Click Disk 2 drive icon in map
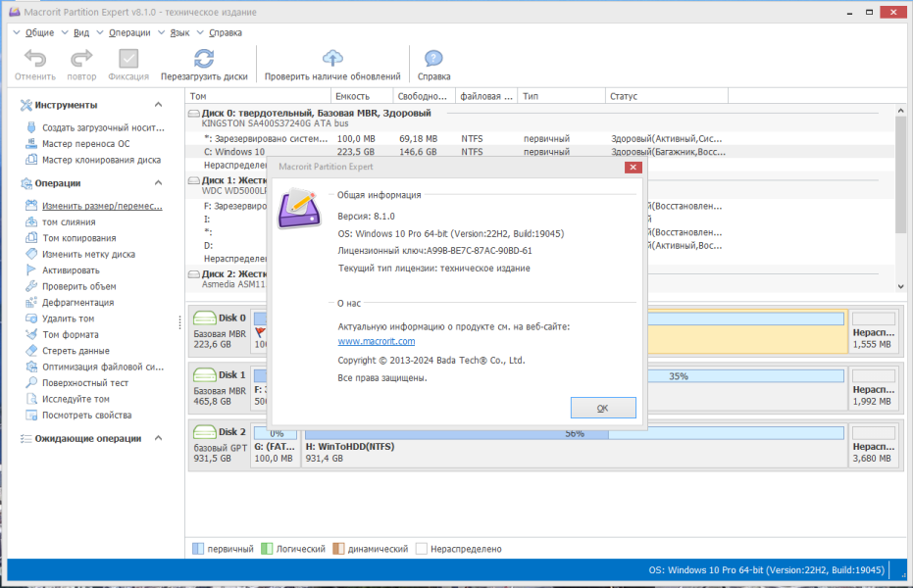 tap(204, 432)
